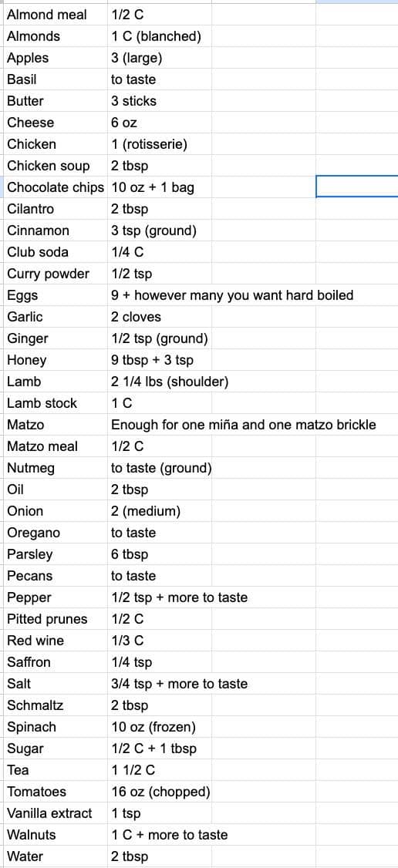Click the cell reading 2 1/4 lbs (shoulder)

tap(160, 382)
